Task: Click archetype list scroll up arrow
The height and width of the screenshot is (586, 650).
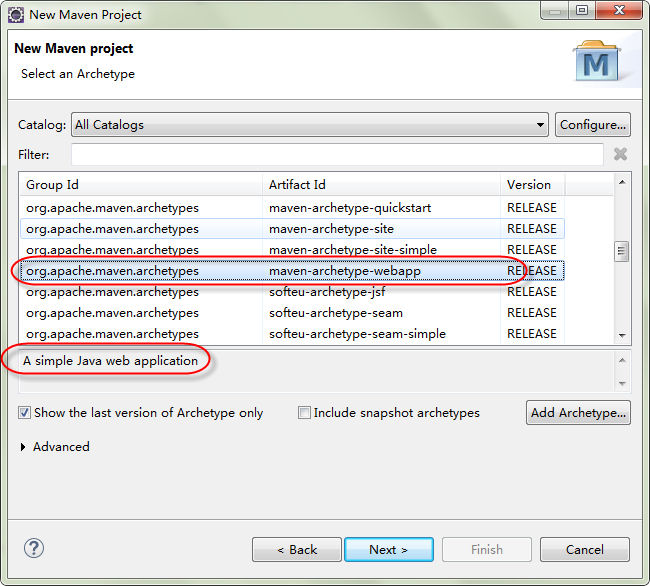Action: pos(622,182)
